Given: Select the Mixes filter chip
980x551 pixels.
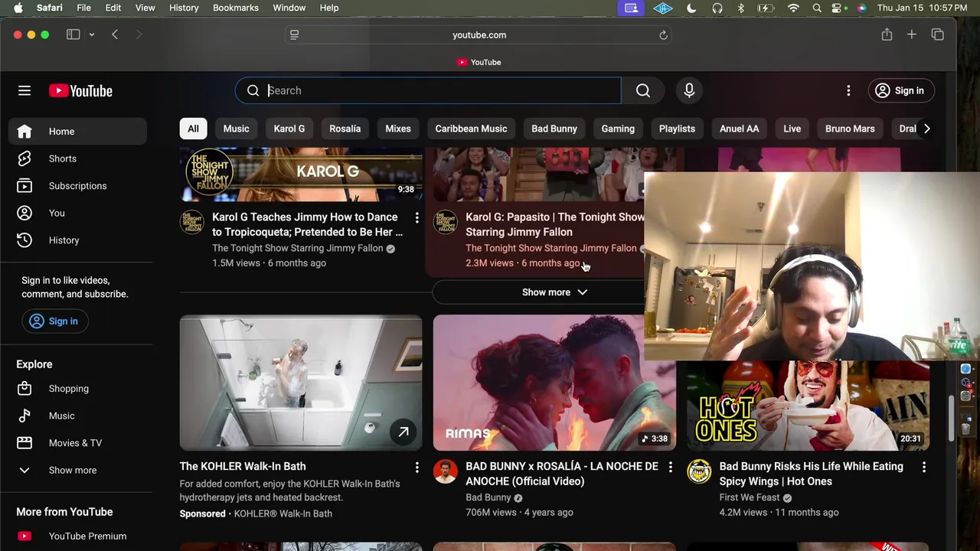Looking at the screenshot, I should pyautogui.click(x=398, y=129).
